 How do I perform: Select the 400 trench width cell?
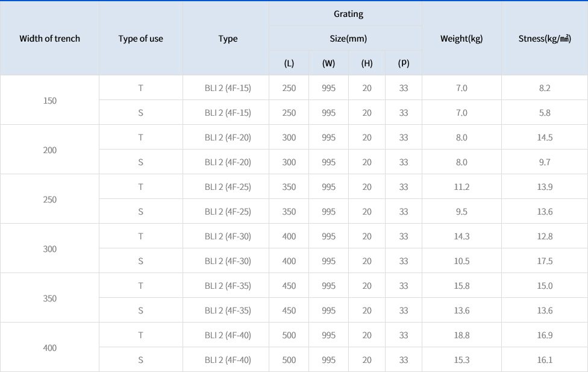[x=49, y=348]
